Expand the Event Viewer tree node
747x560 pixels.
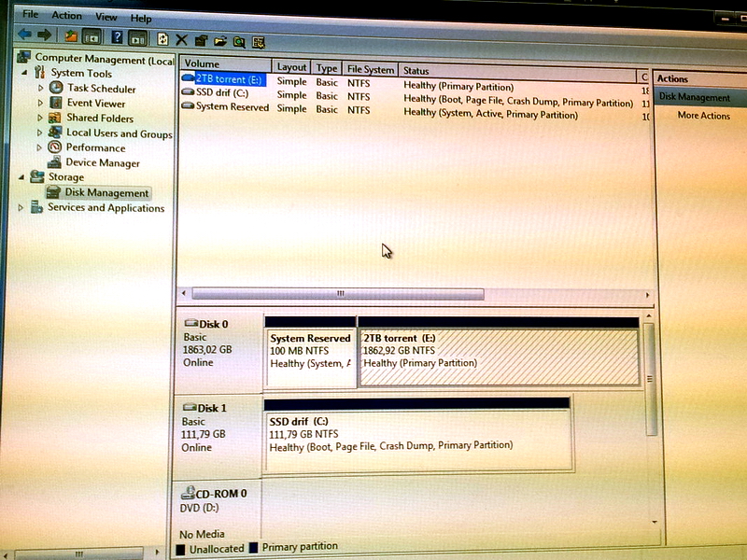point(41,104)
